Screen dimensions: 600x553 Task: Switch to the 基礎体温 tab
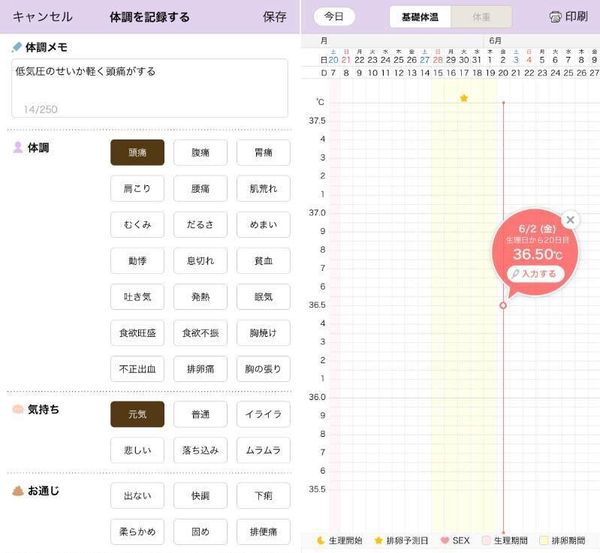click(420, 17)
